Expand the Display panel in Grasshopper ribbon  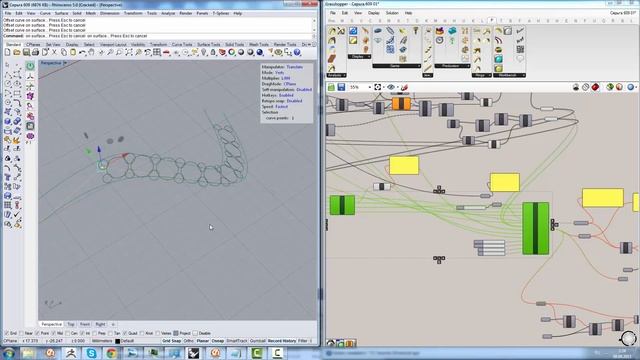359,57
